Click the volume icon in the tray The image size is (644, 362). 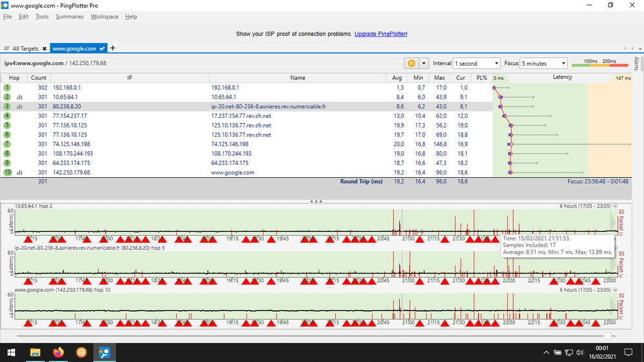[580, 352]
